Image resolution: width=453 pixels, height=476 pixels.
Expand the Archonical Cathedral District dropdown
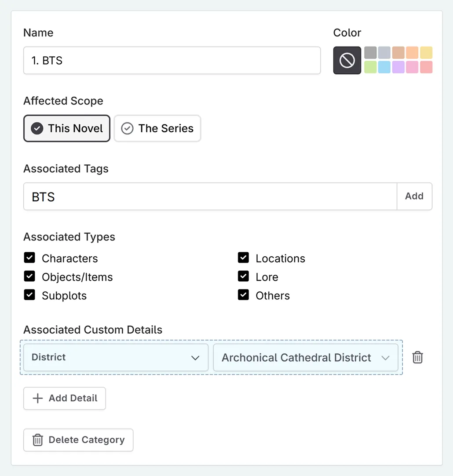coord(306,357)
